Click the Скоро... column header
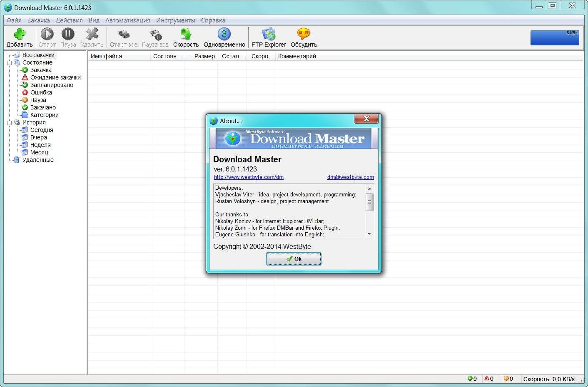 (x=262, y=56)
